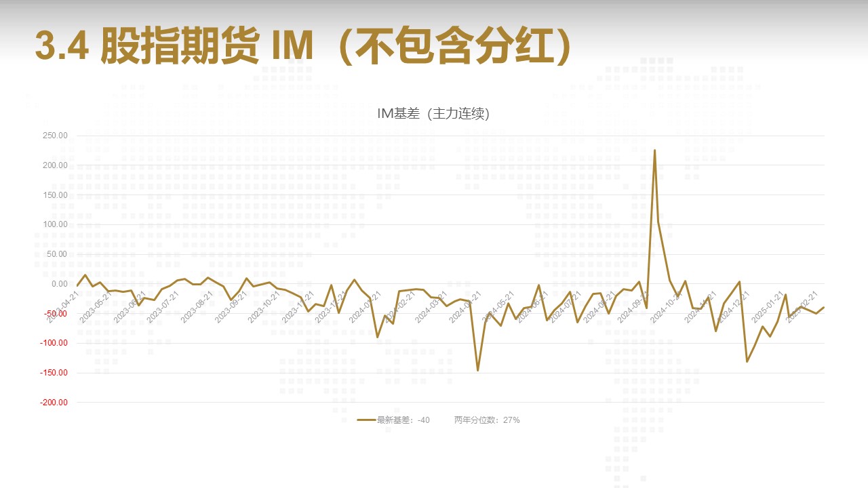Click the highest peak of the basis line
The image size is (868, 488).
click(654, 150)
